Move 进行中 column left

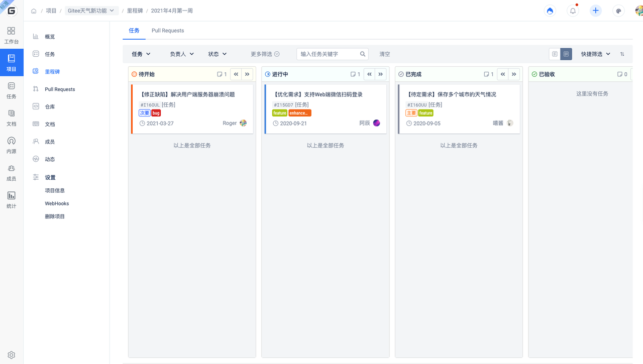(369, 74)
